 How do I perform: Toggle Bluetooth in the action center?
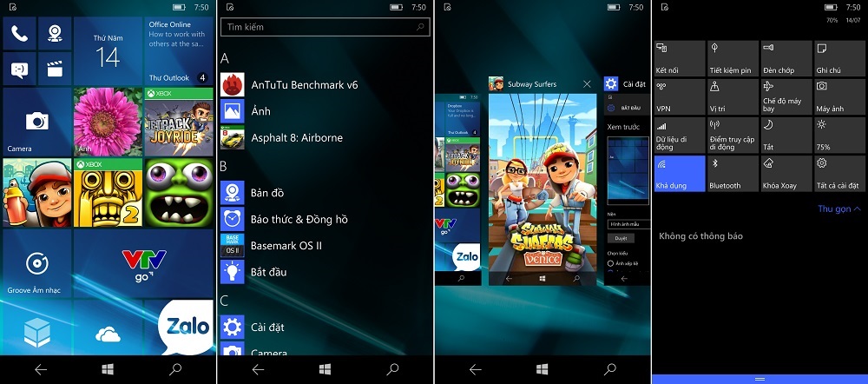click(x=733, y=174)
